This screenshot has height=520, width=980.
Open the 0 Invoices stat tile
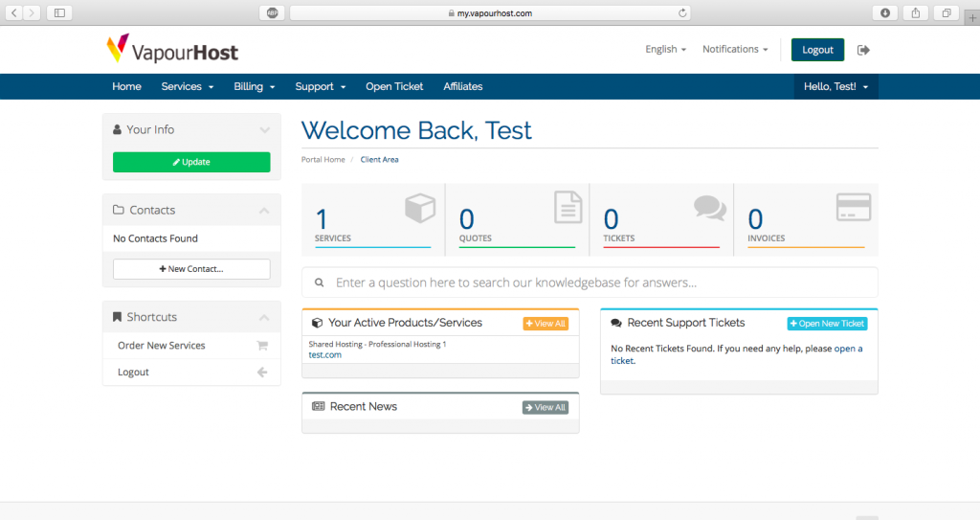coord(806,219)
